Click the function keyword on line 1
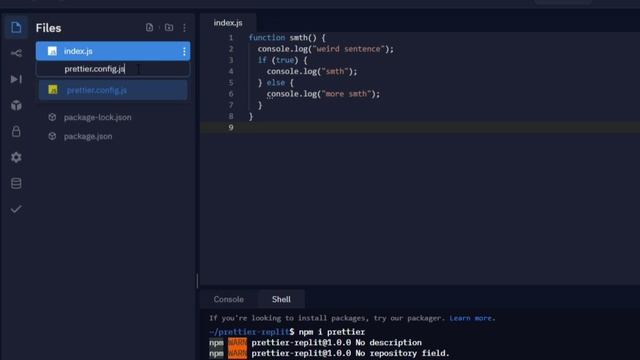640x360 pixels. coord(267,38)
